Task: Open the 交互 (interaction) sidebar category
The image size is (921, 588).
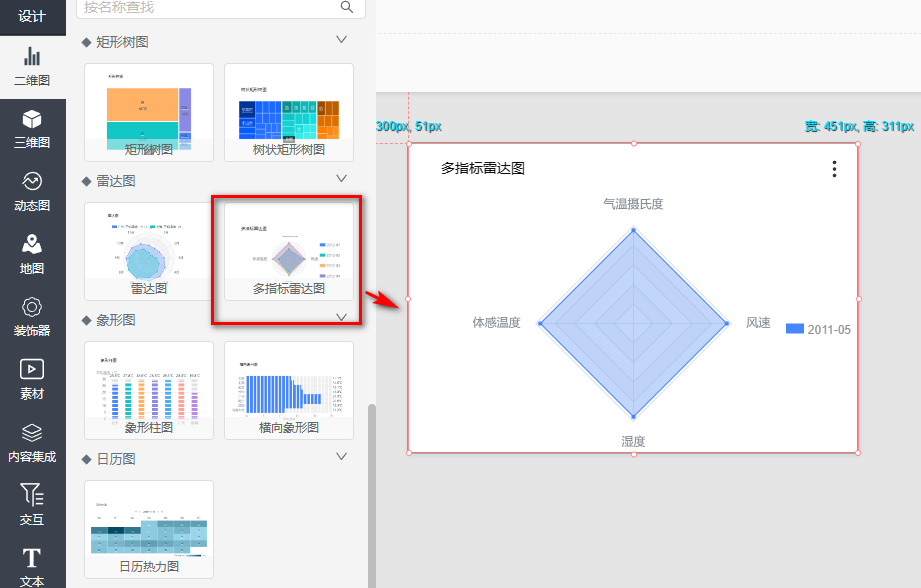Action: point(32,506)
